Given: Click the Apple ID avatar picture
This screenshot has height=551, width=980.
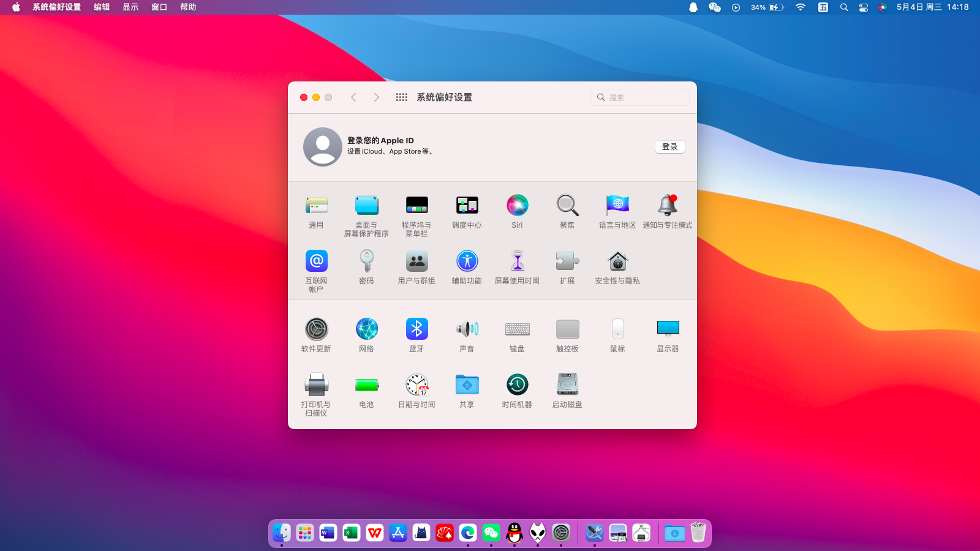Looking at the screenshot, I should [x=323, y=147].
